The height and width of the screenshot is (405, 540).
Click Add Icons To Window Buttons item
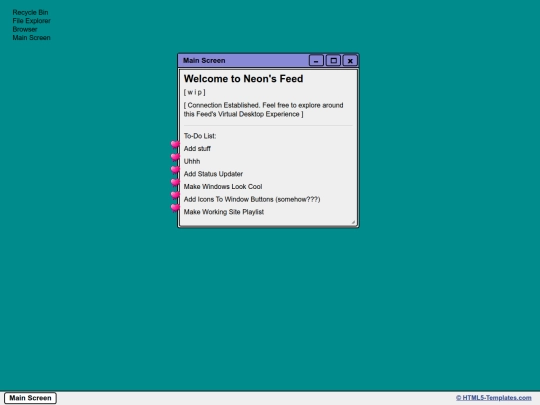(x=252, y=199)
